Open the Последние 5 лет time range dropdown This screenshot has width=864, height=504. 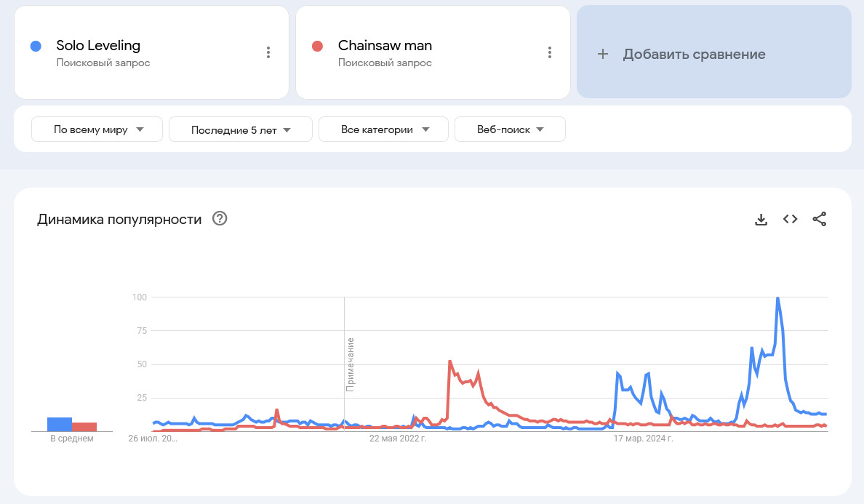click(241, 129)
